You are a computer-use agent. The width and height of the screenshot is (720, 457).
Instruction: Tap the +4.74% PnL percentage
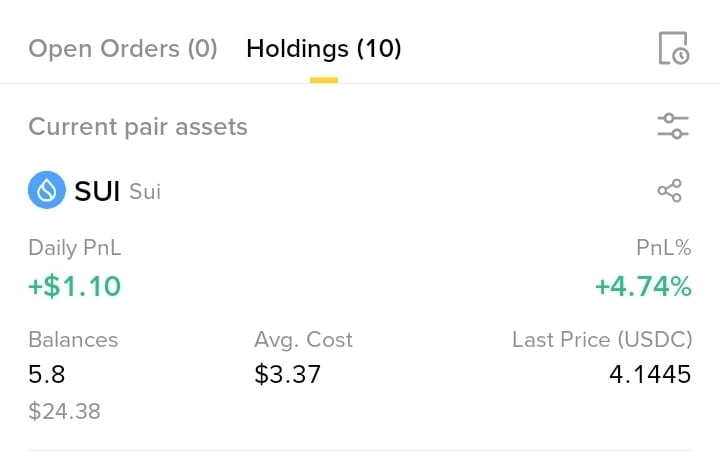click(x=643, y=286)
